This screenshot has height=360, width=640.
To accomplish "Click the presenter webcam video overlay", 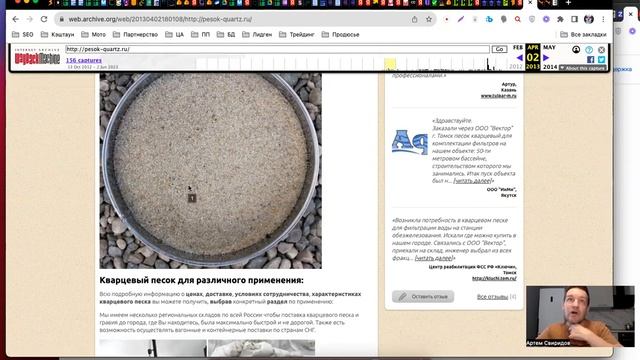I will click(x=580, y=316).
